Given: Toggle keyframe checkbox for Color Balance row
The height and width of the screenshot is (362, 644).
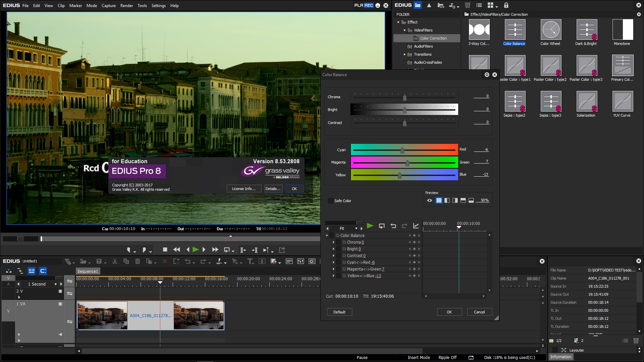Looking at the screenshot, I should (x=332, y=236).
